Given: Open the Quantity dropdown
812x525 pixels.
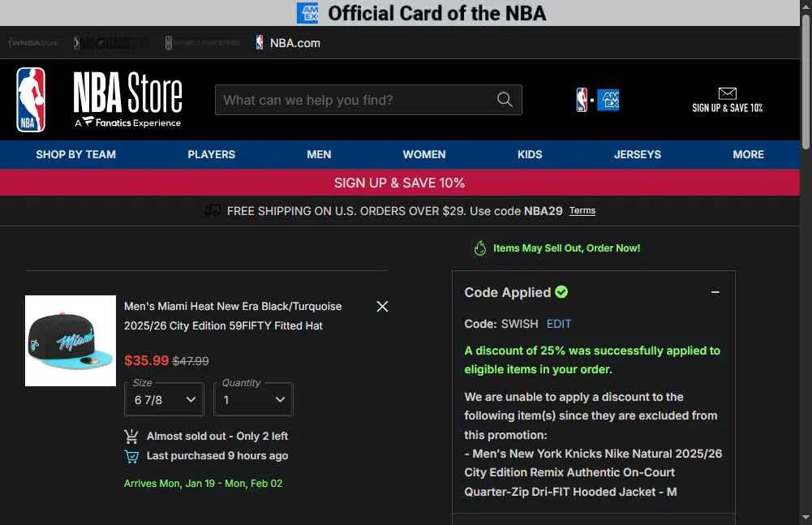Looking at the screenshot, I should pos(253,399).
